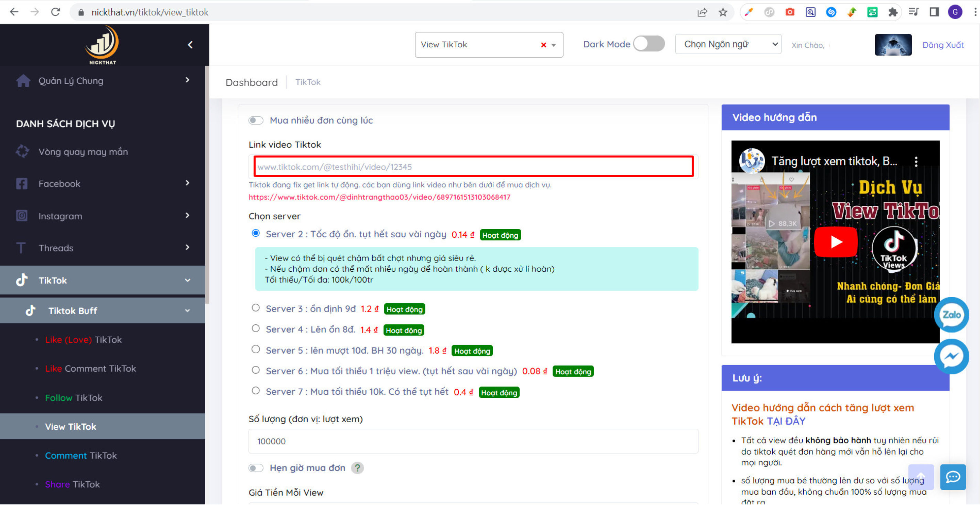
Task: Click the browser back arrow
Action: tap(14, 12)
